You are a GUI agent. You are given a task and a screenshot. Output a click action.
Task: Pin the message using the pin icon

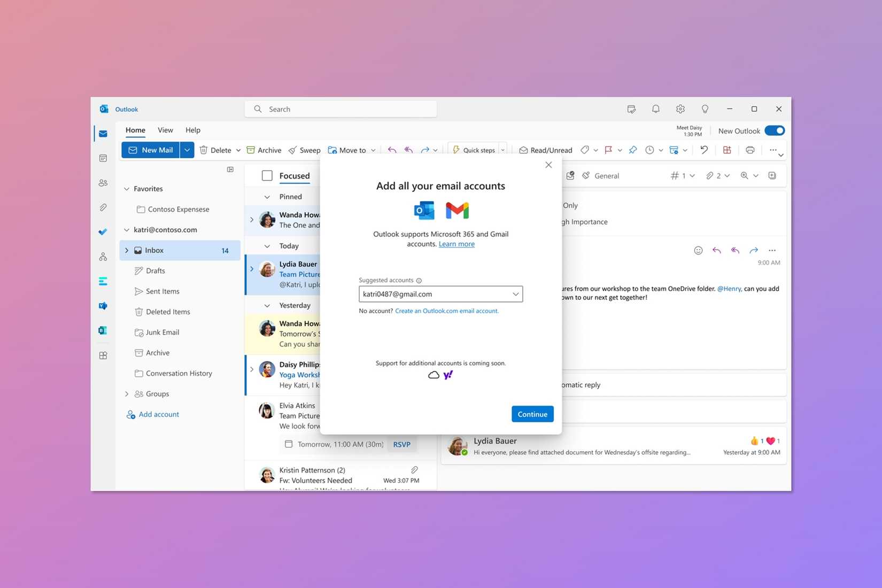[x=633, y=150]
